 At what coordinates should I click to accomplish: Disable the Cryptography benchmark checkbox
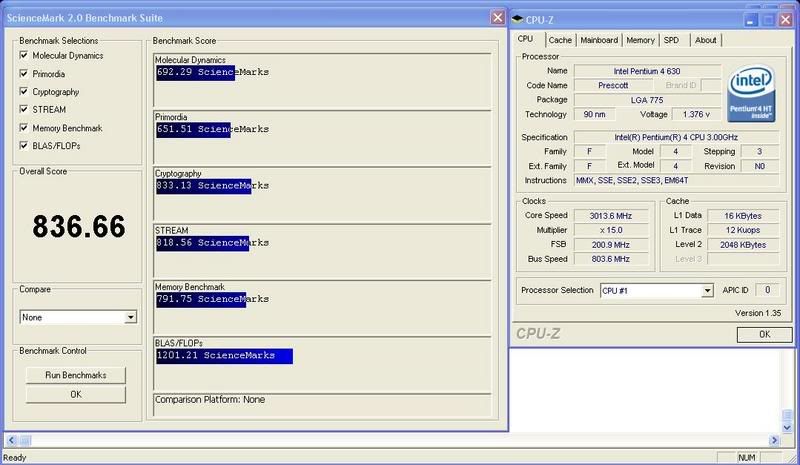pyautogui.click(x=24, y=92)
